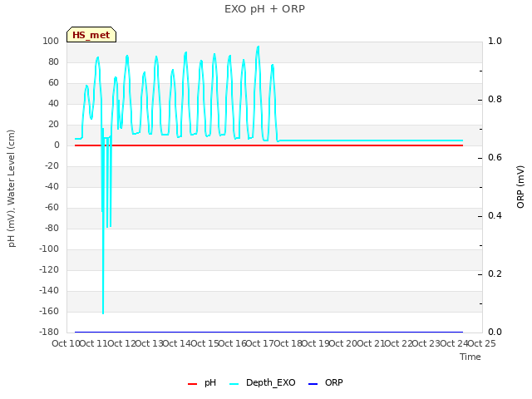Image resolution: width=532 pixels, height=399 pixels.
Task: Click the chart title EXO pH + ORP
Action: click(264, 9)
